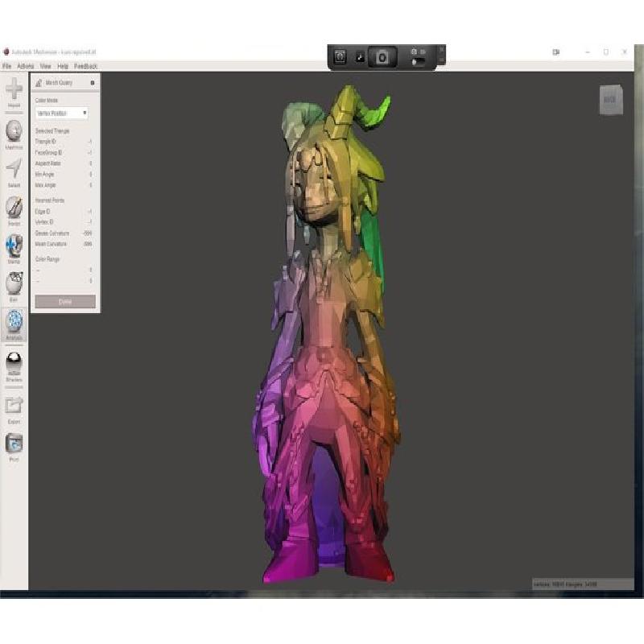This screenshot has width=644, height=644.
Task: Close the overlay capture bar
Action: [x=441, y=50]
